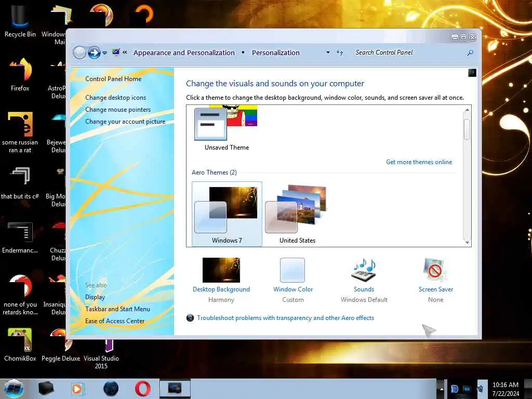Image resolution: width=532 pixels, height=399 pixels.
Task: Open the media player taskbar icon
Action: coord(77,389)
